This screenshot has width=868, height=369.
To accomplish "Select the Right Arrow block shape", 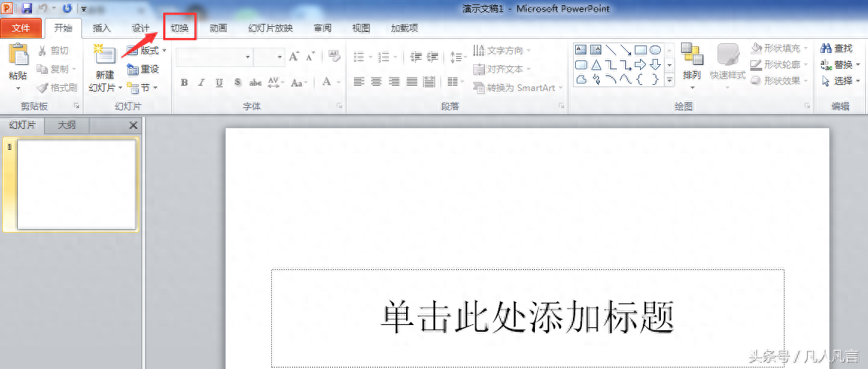I will tap(641, 65).
